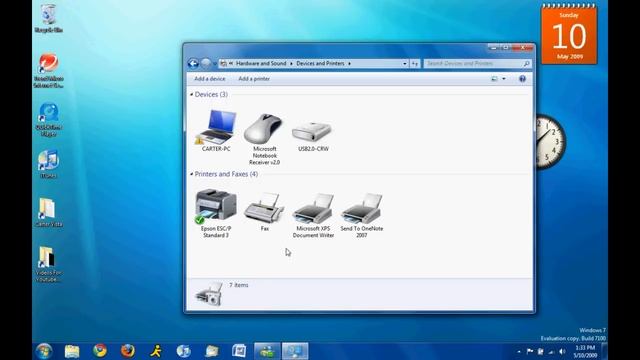
Task: Launch Firefox from the taskbar
Action: coord(128,351)
